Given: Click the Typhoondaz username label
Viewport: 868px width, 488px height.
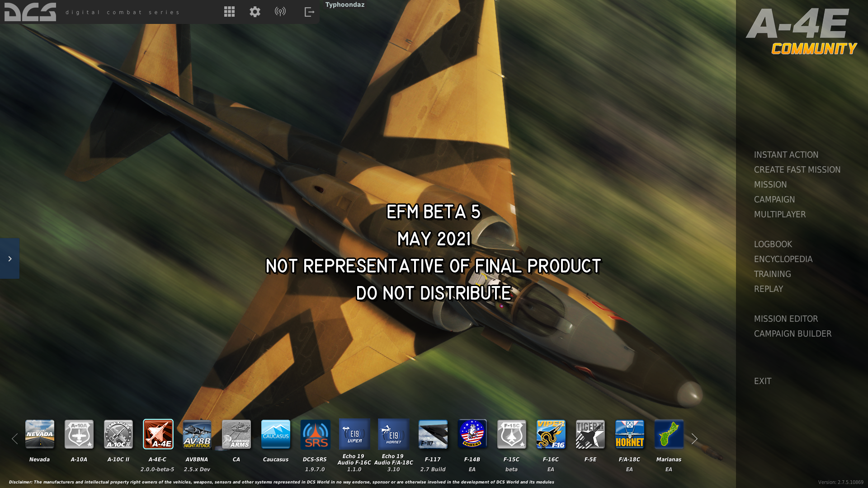Looking at the screenshot, I should 345,5.
